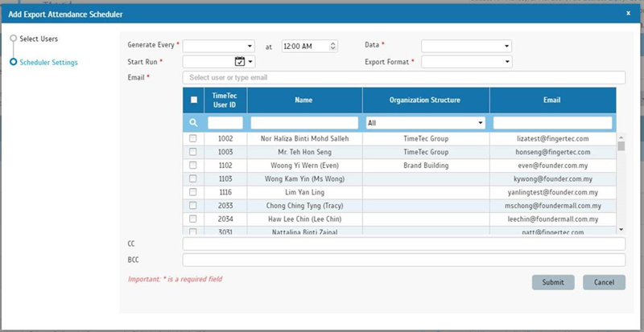Viewport: 644px width, 332px height.
Task: Click the Name filter text box
Action: click(x=304, y=123)
